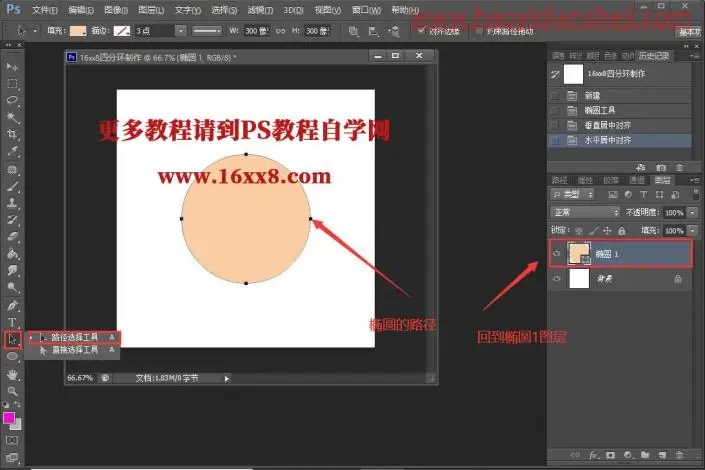
Task: Open path arrangement options
Action: coord(393,31)
